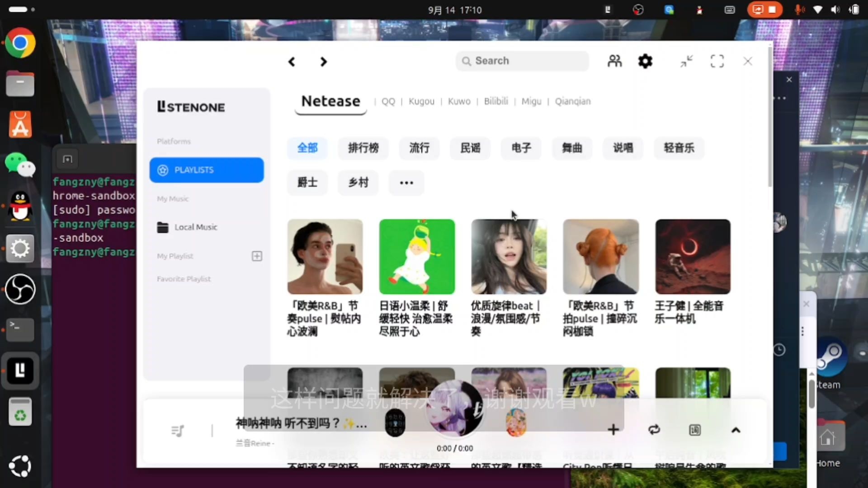Screen dimensions: 868x488
Task: Open the user accounts icon
Action: click(x=614, y=61)
